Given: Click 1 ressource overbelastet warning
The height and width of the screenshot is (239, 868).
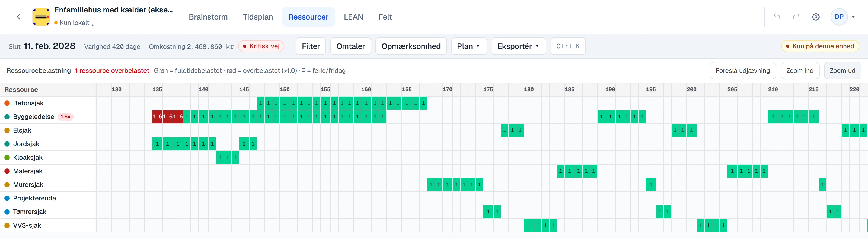Looking at the screenshot, I should pos(112,71).
